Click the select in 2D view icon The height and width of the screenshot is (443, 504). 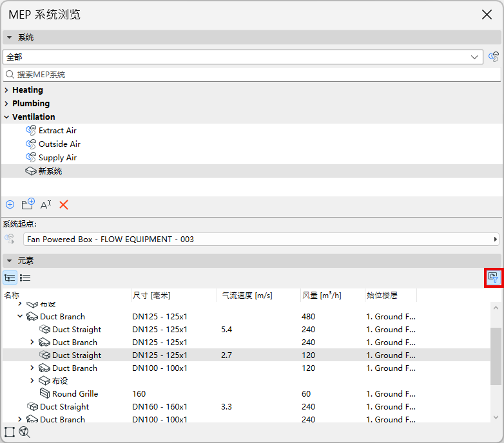click(x=9, y=432)
